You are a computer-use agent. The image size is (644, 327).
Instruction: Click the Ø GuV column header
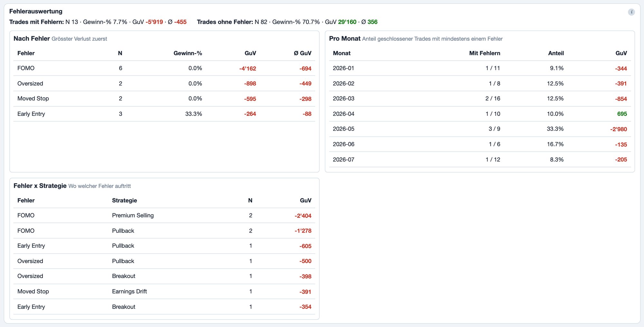[302, 53]
